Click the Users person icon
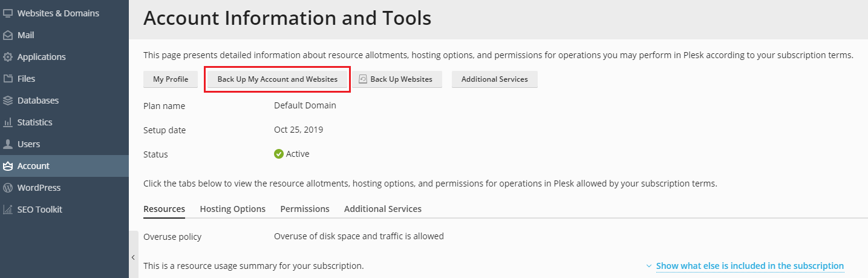The image size is (868, 278). (8, 144)
